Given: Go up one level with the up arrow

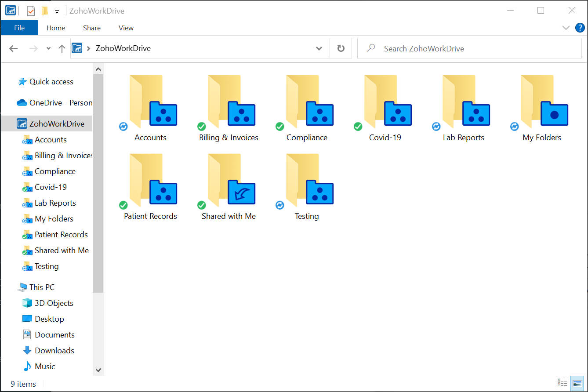Looking at the screenshot, I should pos(62,49).
